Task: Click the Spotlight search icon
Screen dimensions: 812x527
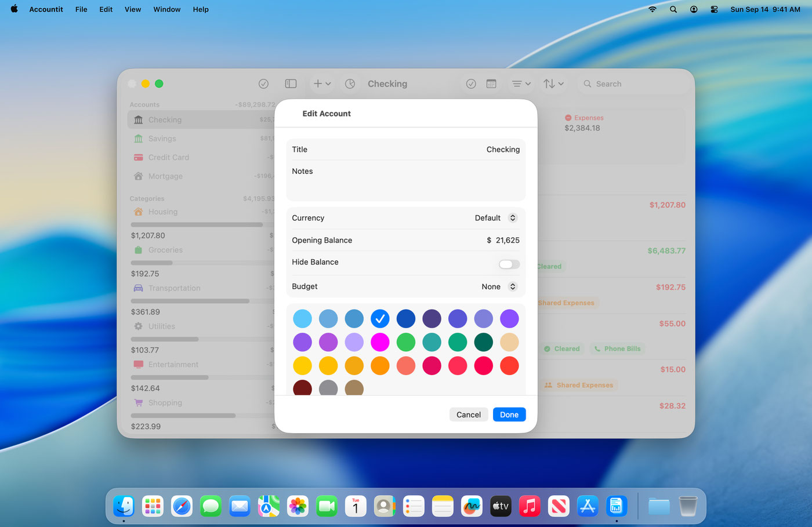Action: click(x=673, y=9)
